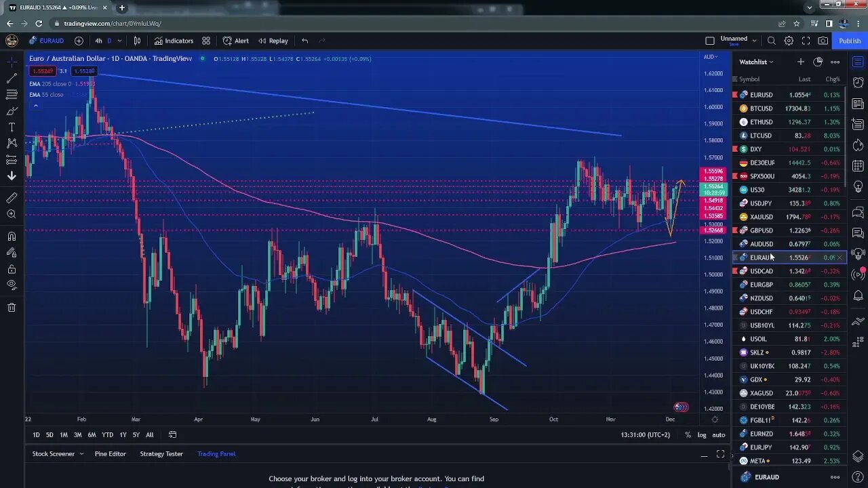Viewport: 868px width, 488px height.
Task: Open the Fibonacci retracement tools
Action: [12, 95]
